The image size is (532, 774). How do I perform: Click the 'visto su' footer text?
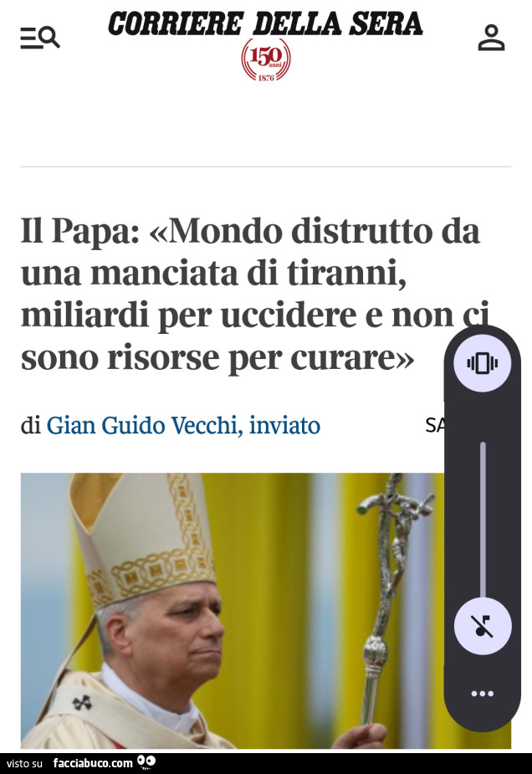24,764
